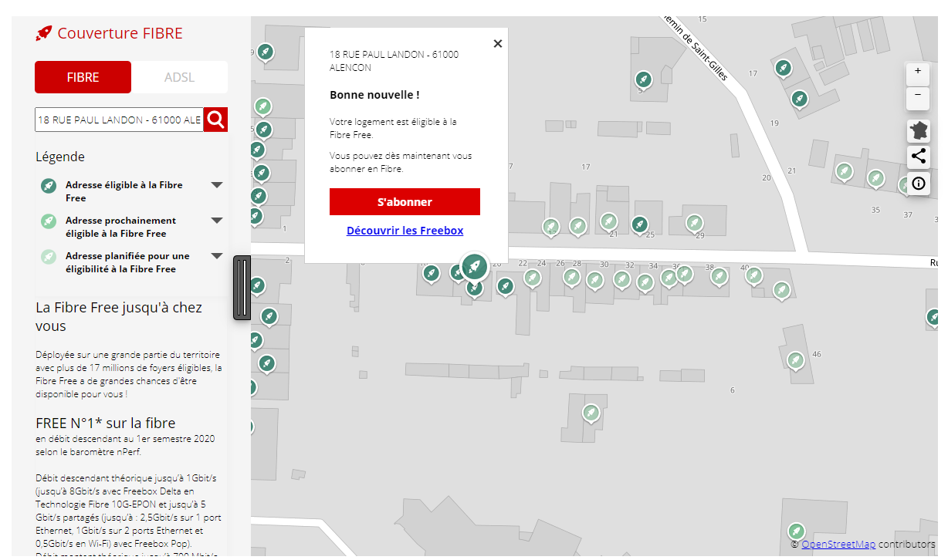
Task: Click the magnifying glass search button
Action: click(215, 120)
